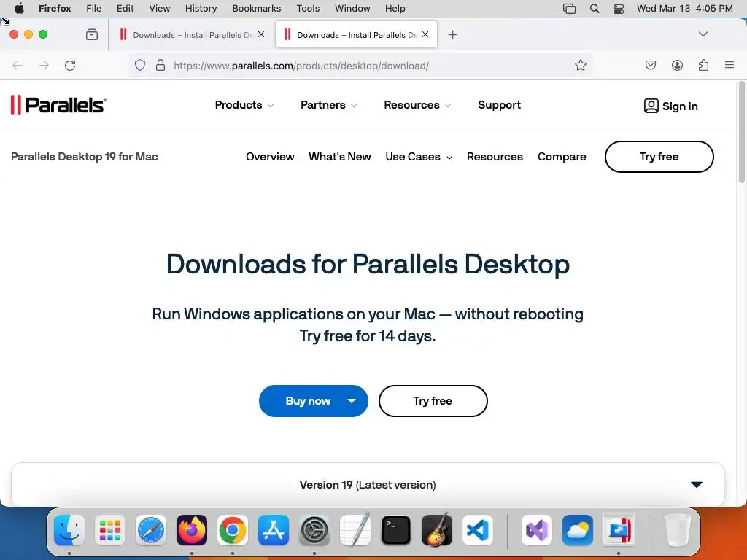
Task: Open the Save to Pocket icon
Action: click(650, 65)
